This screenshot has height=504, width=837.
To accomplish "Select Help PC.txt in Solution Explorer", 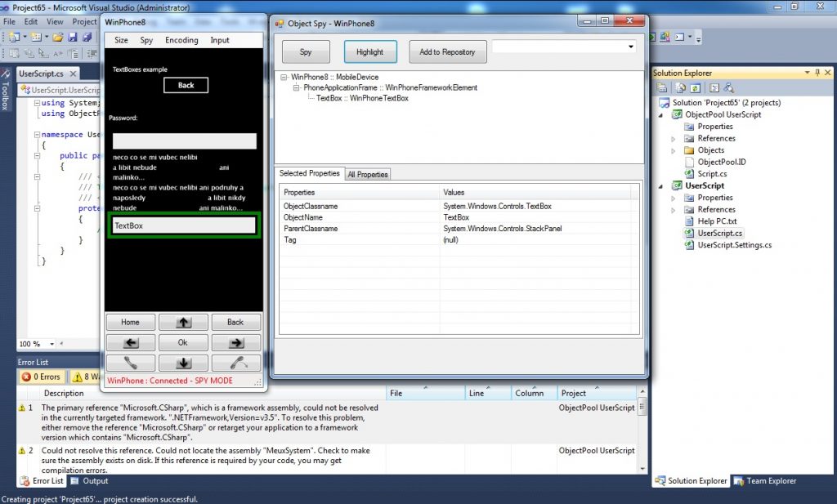I will point(717,221).
